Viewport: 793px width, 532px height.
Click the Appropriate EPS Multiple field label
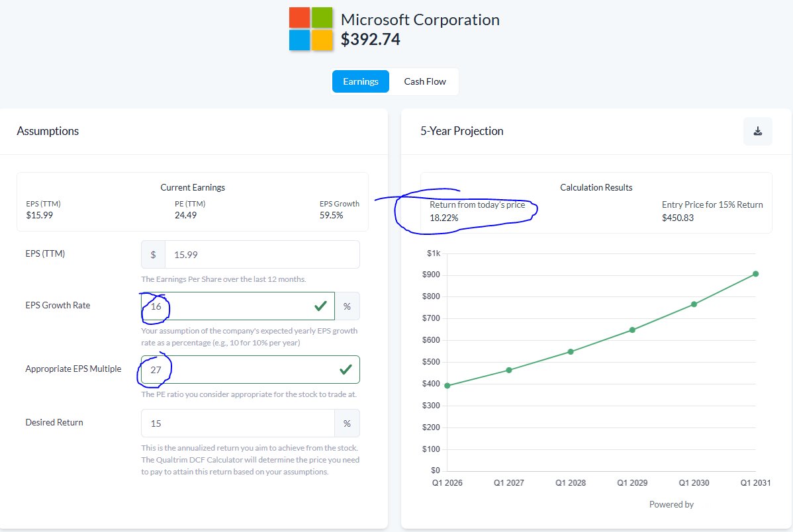tap(73, 369)
